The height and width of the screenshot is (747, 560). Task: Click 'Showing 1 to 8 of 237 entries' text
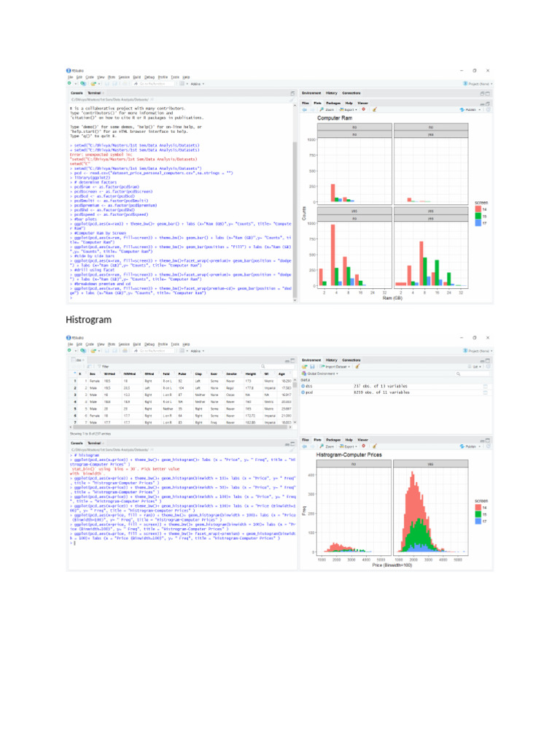click(90, 434)
